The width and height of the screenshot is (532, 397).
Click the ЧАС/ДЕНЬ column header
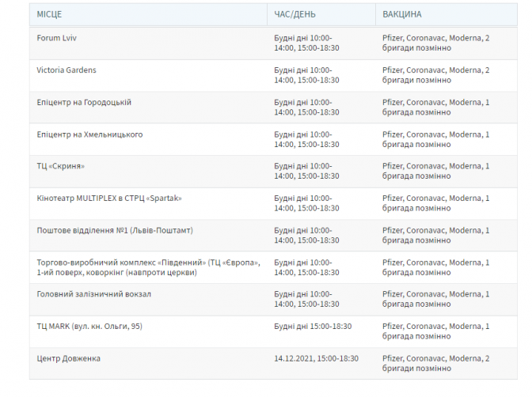click(x=295, y=14)
